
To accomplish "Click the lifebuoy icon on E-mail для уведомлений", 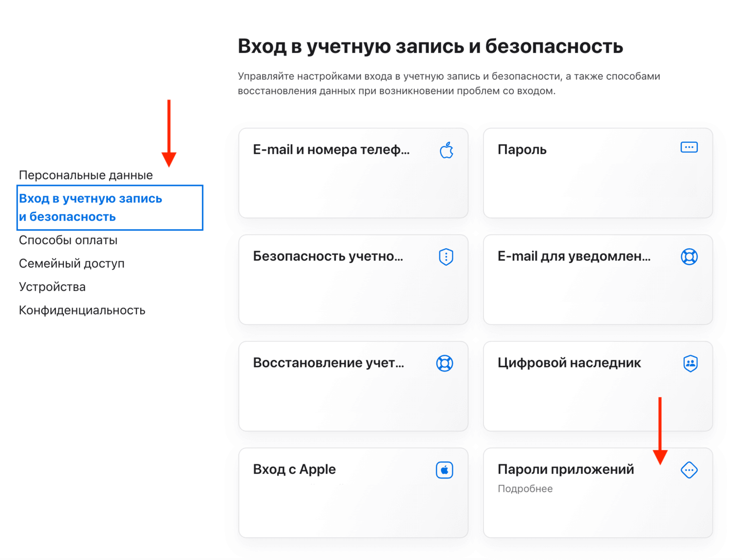I will (x=689, y=256).
